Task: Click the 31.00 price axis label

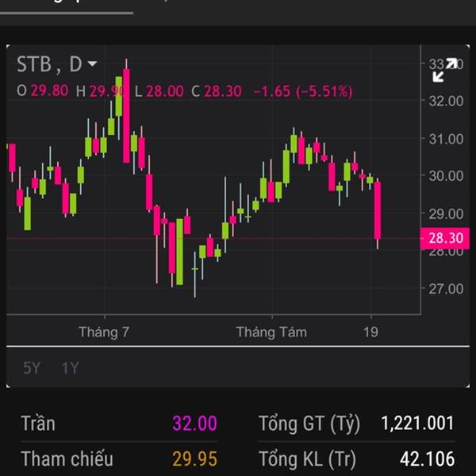Action: point(446,139)
